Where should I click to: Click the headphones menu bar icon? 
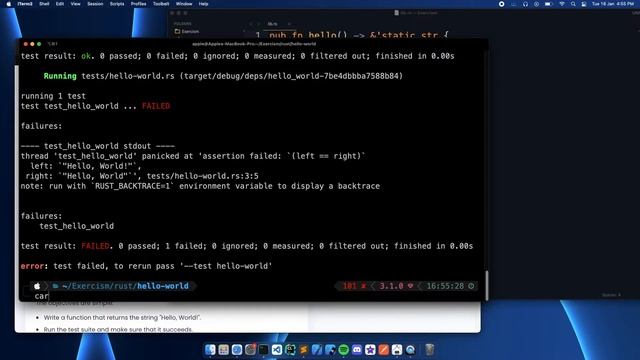pos(525,4)
